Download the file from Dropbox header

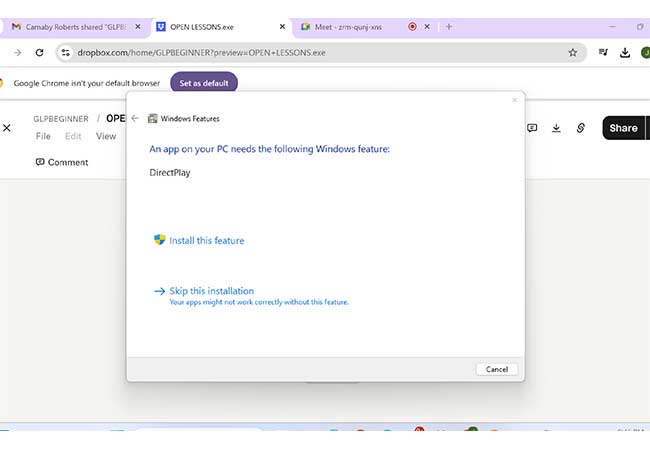(x=556, y=128)
